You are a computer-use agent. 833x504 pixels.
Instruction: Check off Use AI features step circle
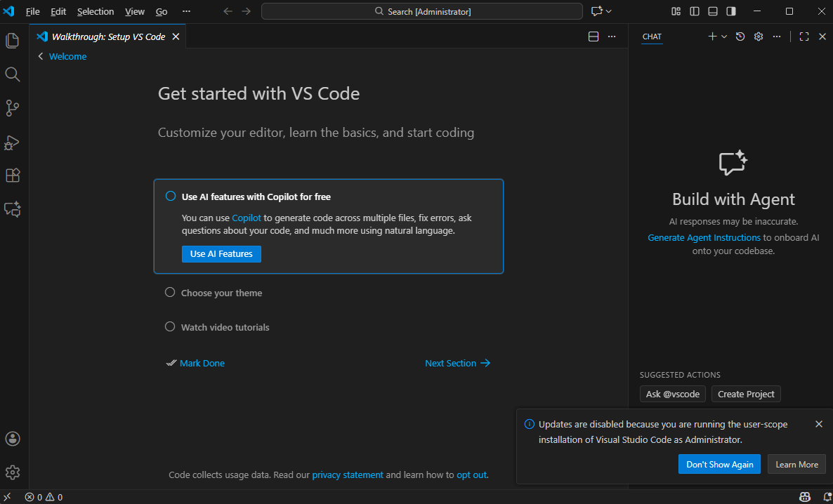click(170, 197)
